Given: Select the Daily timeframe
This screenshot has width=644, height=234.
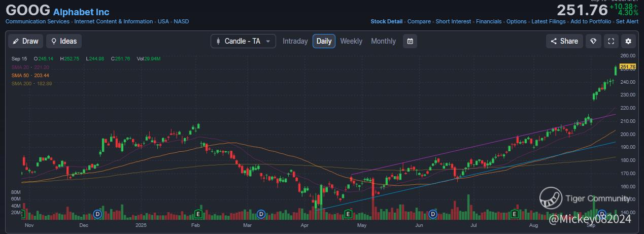Looking at the screenshot, I should pos(324,41).
